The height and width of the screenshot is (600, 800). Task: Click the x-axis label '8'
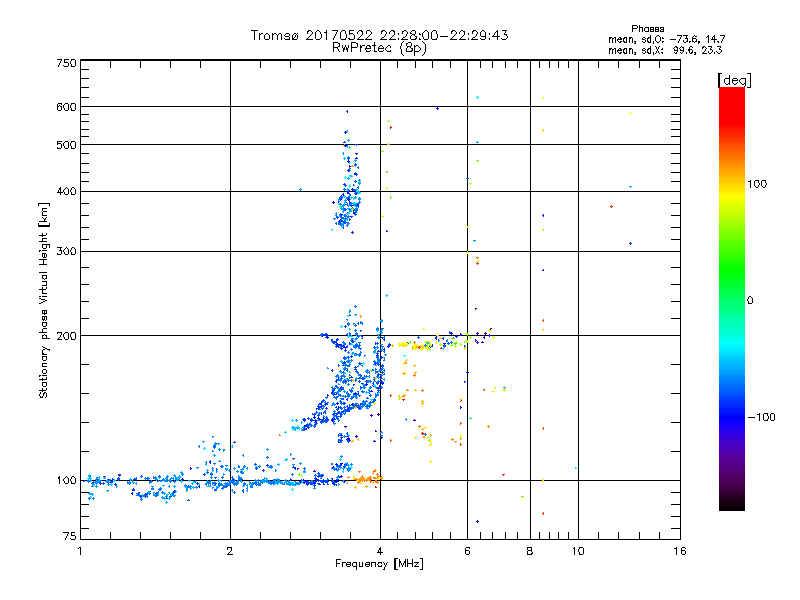point(530,551)
